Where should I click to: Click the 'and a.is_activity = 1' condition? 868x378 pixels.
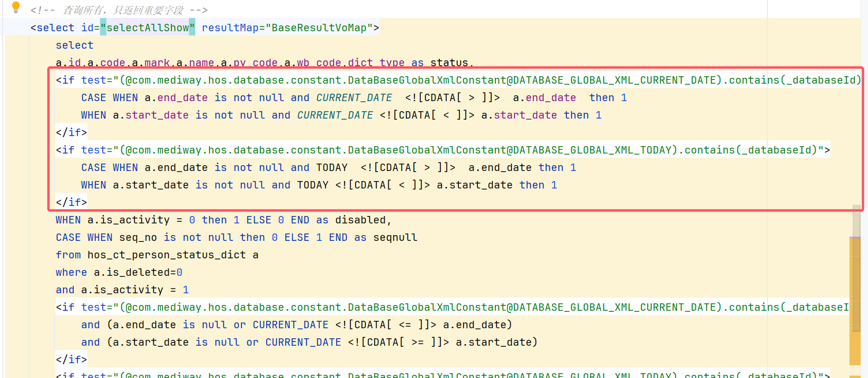(122, 290)
